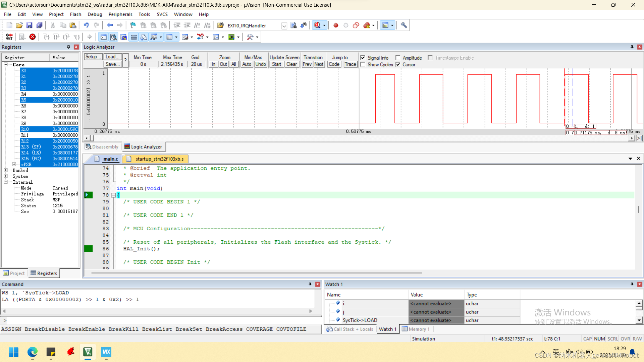Enable the Amplitude checkbox

(398, 57)
